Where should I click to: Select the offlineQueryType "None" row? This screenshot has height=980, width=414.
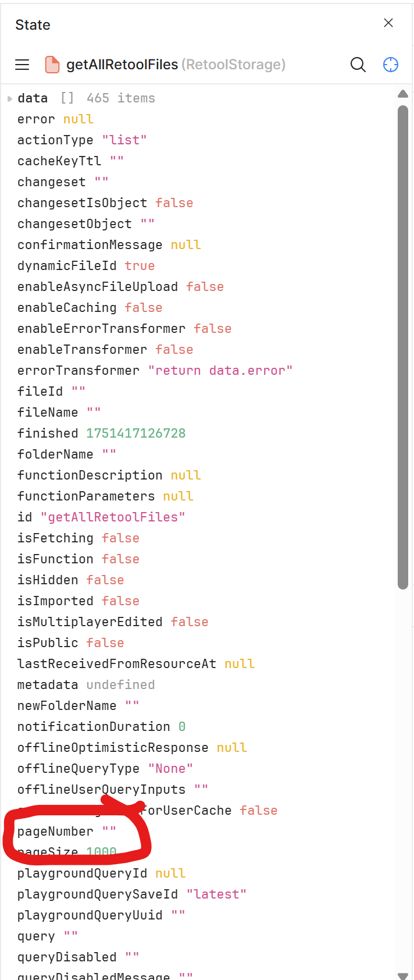tap(105, 769)
